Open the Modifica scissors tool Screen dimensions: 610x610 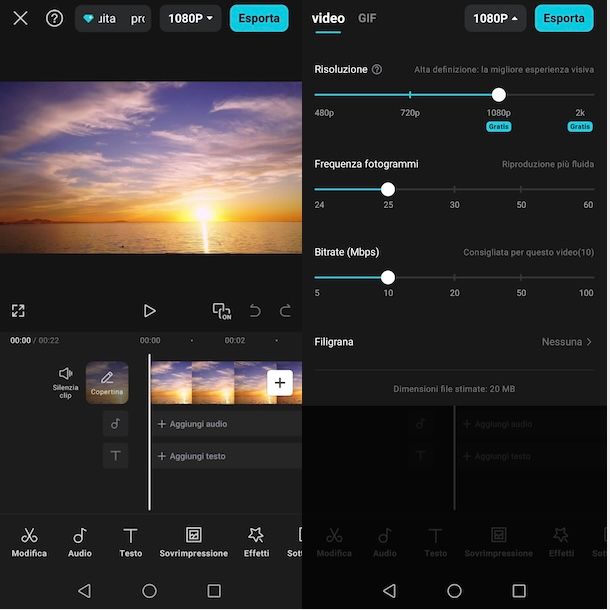click(29, 542)
